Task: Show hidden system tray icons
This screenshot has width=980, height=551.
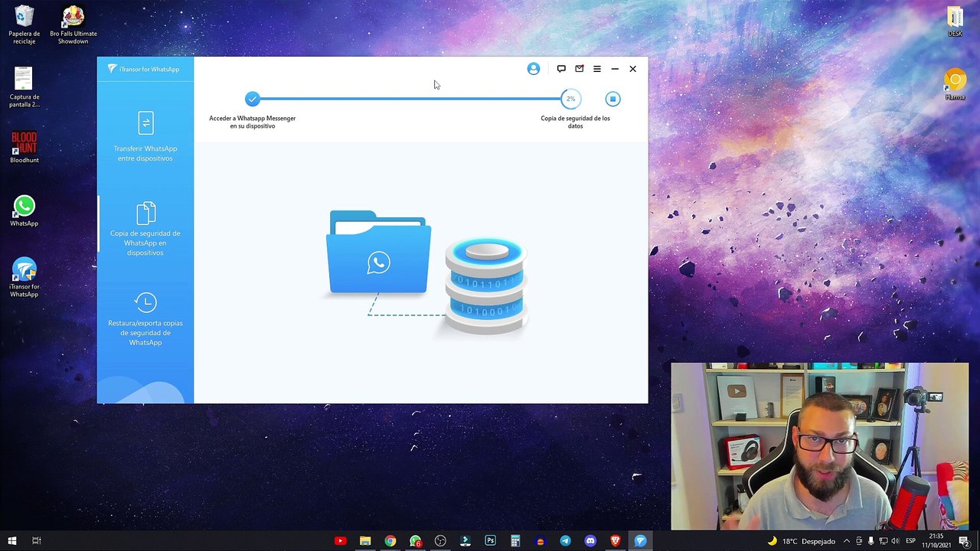Action: click(x=846, y=541)
